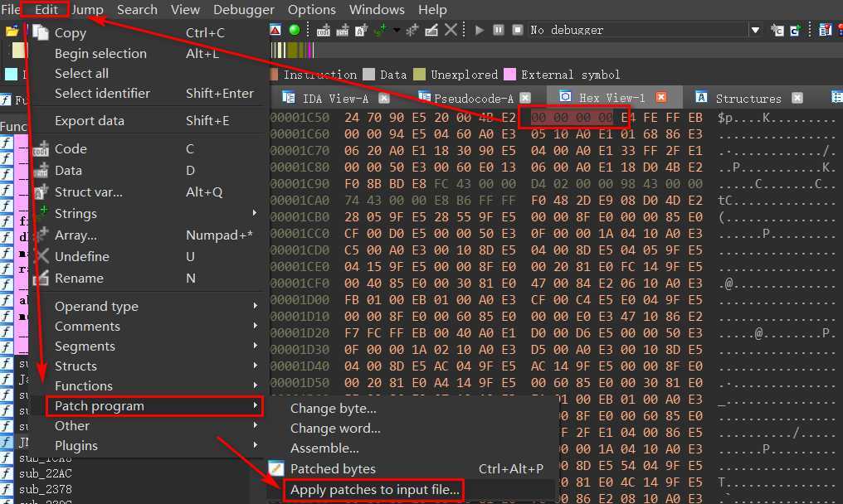Click the IDA View-A tab icon
This screenshot has width=843, height=504.
289,98
